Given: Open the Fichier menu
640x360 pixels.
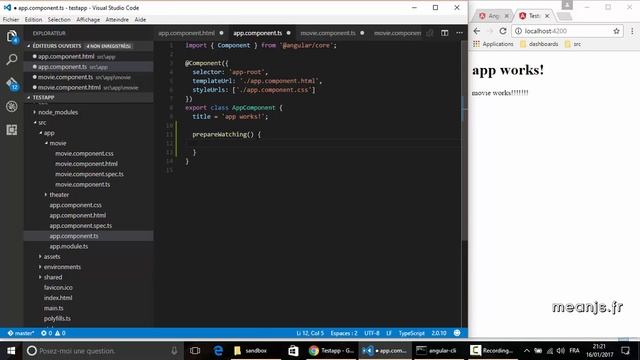Looking at the screenshot, I should [11, 20].
